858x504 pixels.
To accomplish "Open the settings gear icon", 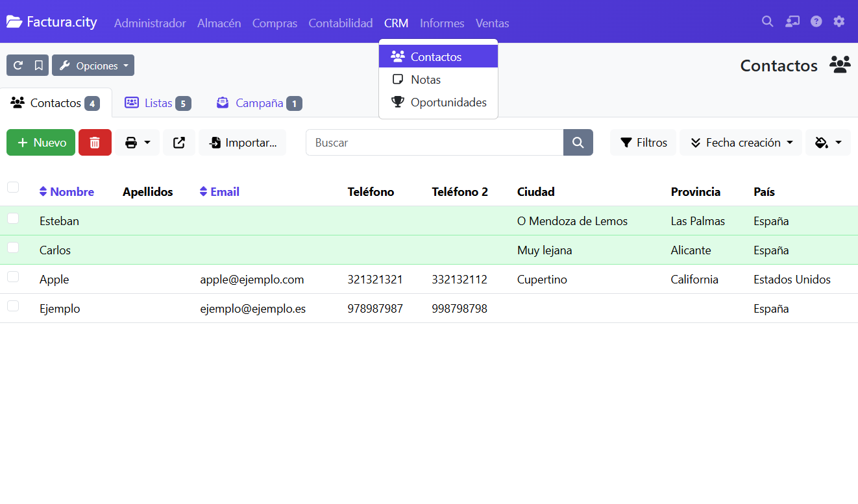I will point(839,21).
